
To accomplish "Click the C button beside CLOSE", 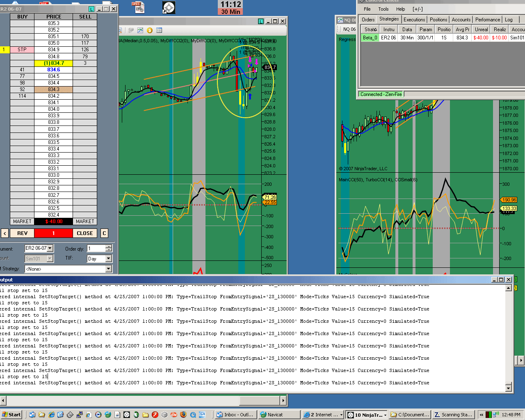I will tap(104, 233).
